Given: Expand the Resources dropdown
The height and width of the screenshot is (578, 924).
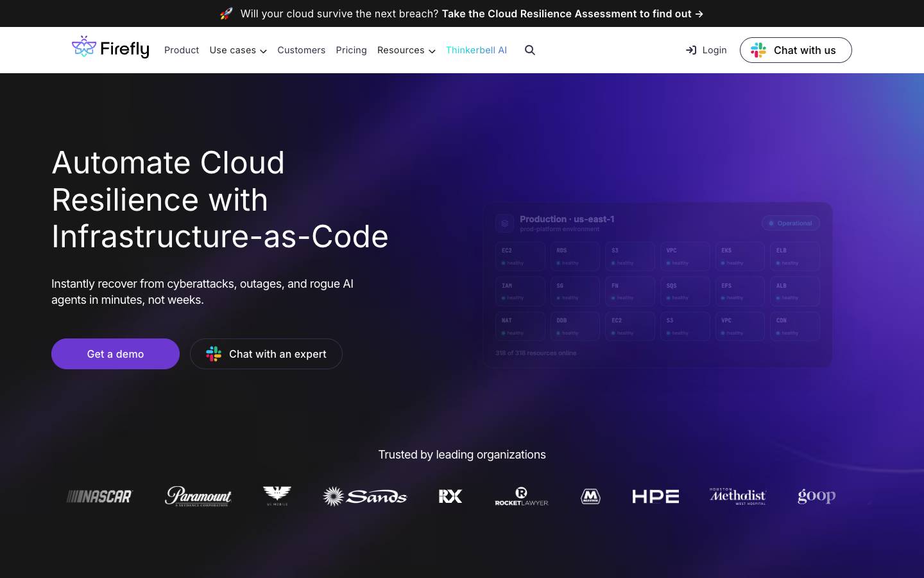Looking at the screenshot, I should point(406,50).
